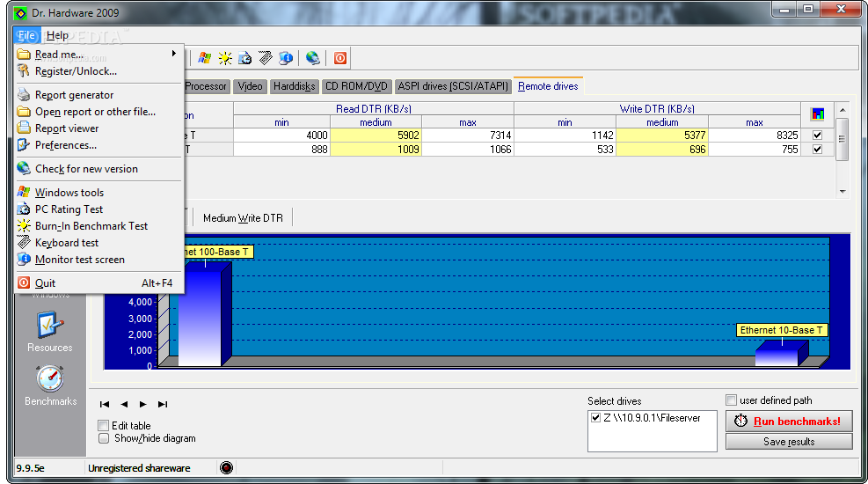Click the version 9.9.5e status text
The image size is (868, 484).
tap(31, 468)
